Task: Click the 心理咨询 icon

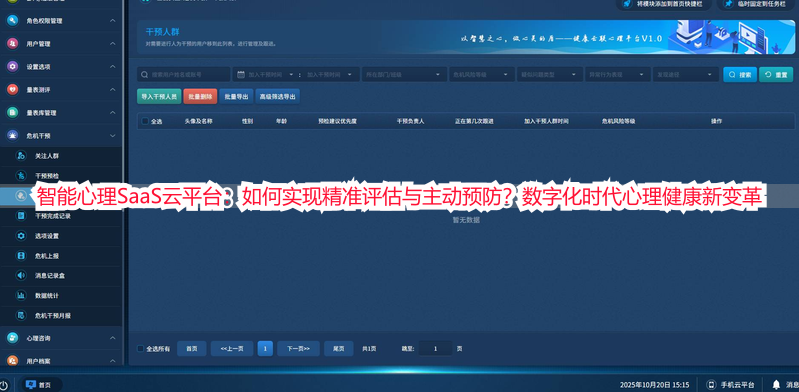Action: click(x=12, y=338)
